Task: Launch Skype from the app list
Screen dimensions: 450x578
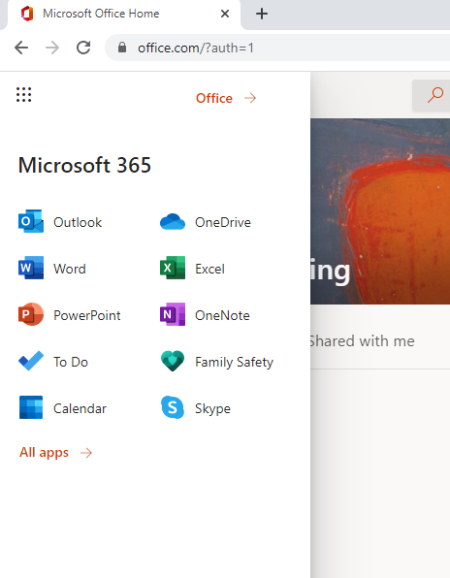Action: (195, 408)
